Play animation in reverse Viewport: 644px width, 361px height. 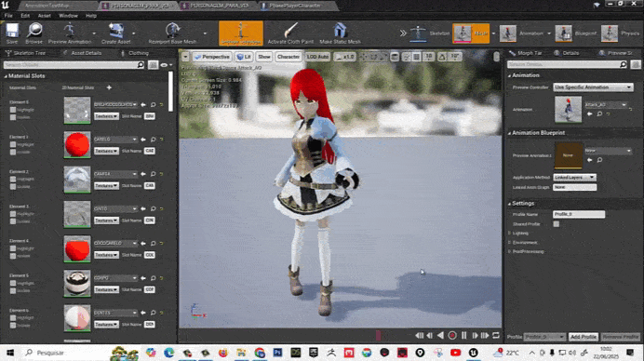click(440, 335)
